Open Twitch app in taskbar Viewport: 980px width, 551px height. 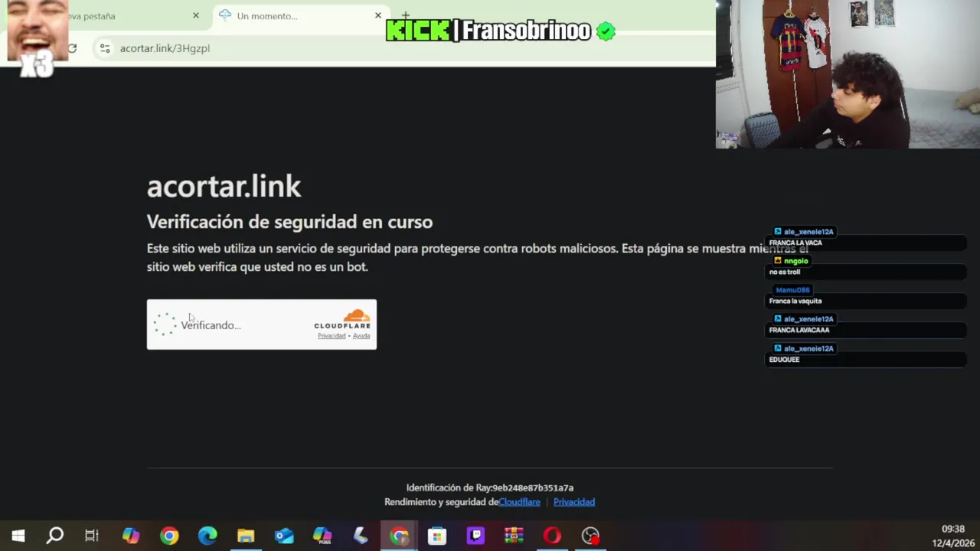pos(475,536)
